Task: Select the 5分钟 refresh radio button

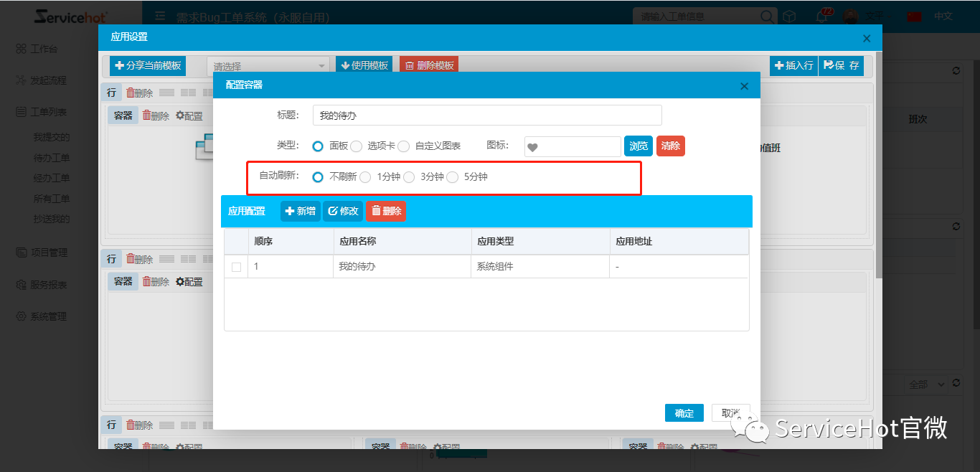Action: [453, 177]
